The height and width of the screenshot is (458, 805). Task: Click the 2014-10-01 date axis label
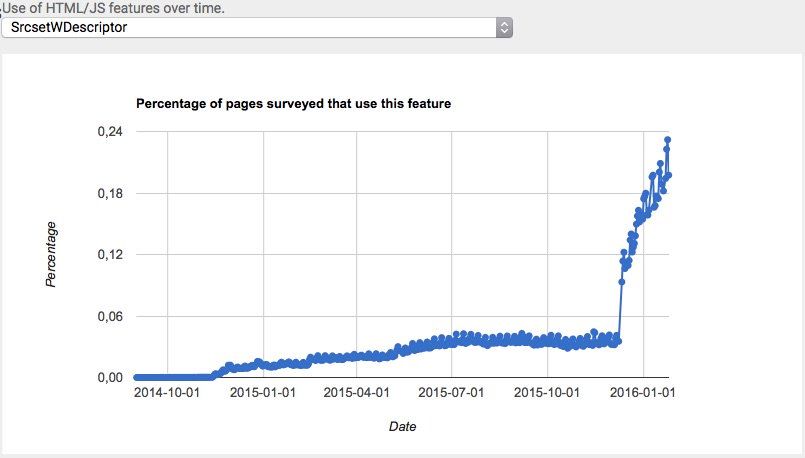pos(167,393)
